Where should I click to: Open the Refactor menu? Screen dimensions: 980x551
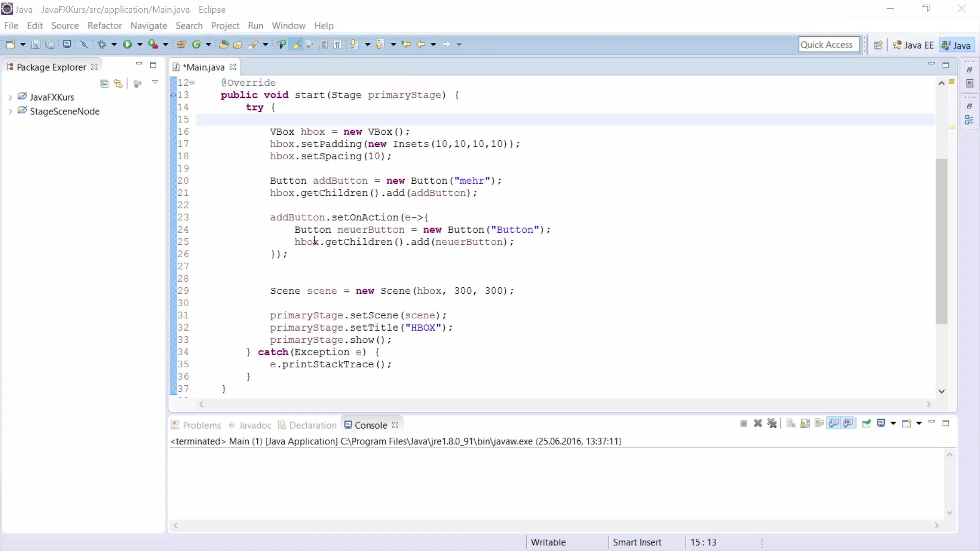[x=105, y=26]
